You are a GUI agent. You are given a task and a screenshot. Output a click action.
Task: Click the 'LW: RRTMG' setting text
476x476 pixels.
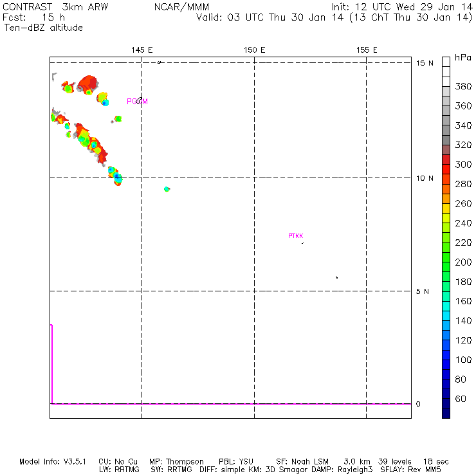[119, 470]
